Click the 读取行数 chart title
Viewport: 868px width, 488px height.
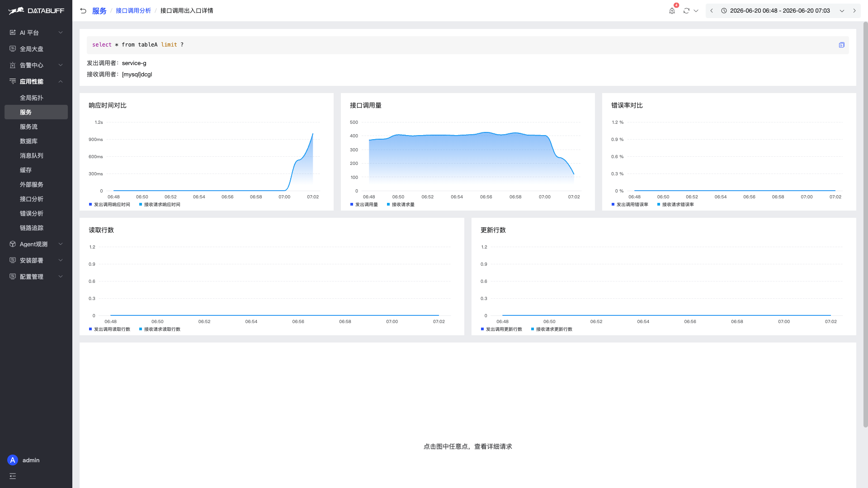pyautogui.click(x=101, y=230)
